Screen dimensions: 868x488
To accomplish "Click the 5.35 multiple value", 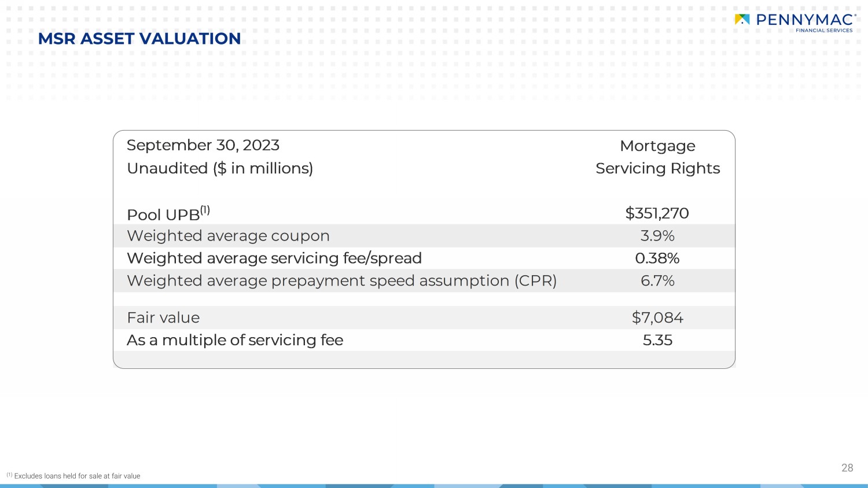I will click(657, 340).
